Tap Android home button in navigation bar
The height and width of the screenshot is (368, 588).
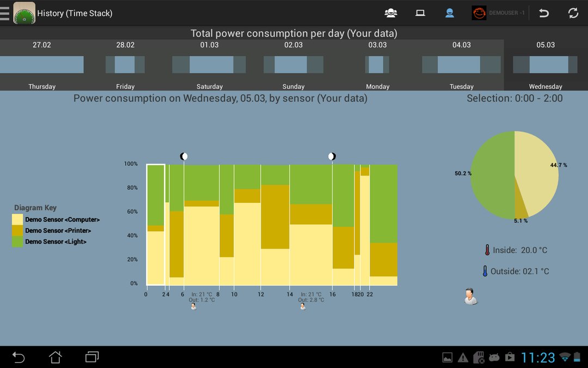click(56, 357)
